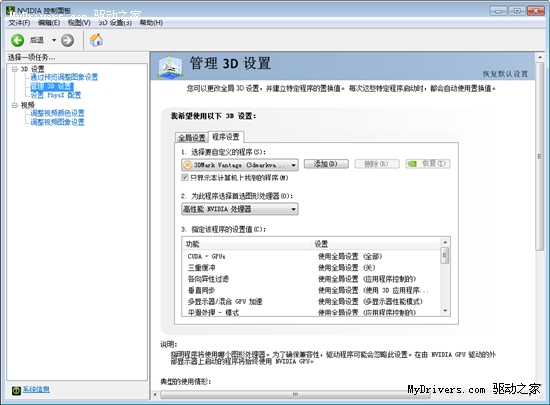Open the 高性能 NVIDIA 处理器 dropdown
This screenshot has height=405, width=550.
pyautogui.click(x=240, y=209)
